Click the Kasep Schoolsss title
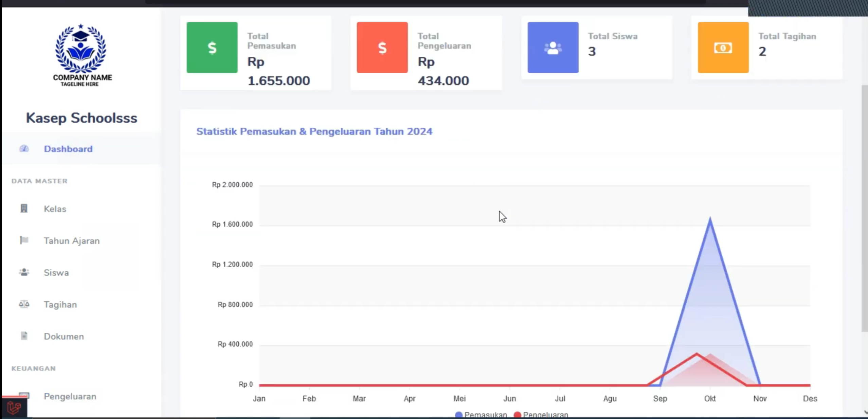This screenshot has width=868, height=419. pos(82,118)
